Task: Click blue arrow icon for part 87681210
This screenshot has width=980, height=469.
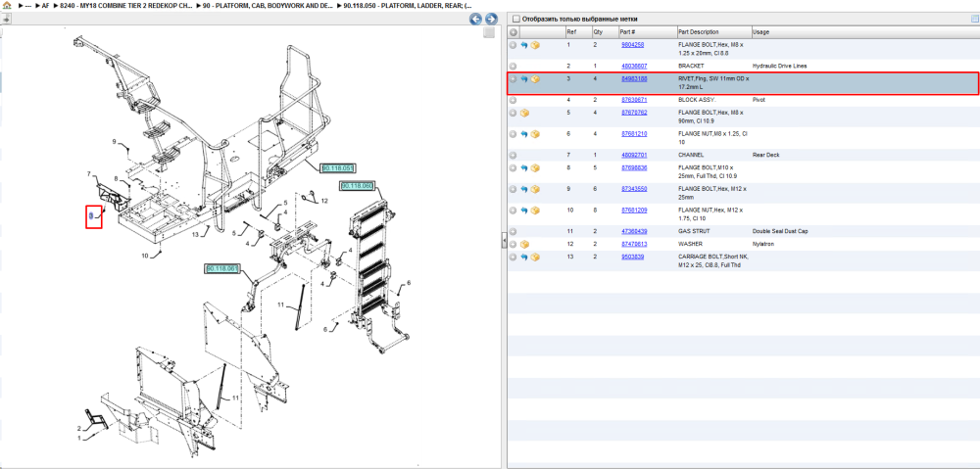Action: 524,133
